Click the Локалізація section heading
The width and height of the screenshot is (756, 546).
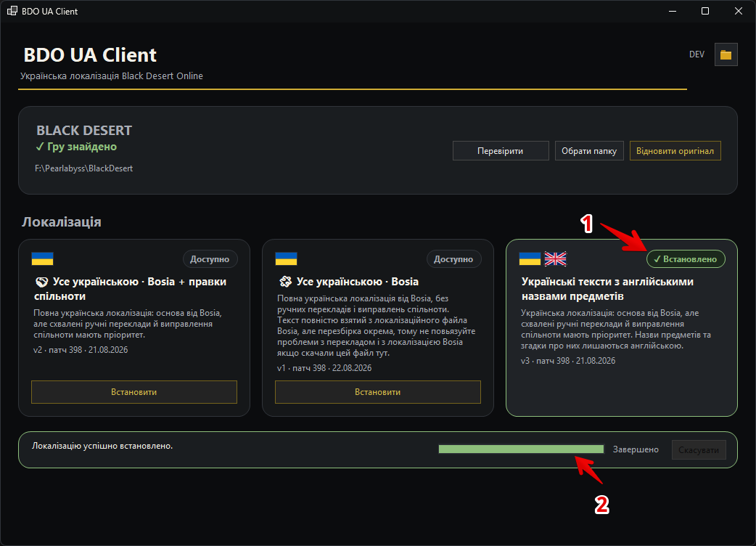(x=62, y=222)
